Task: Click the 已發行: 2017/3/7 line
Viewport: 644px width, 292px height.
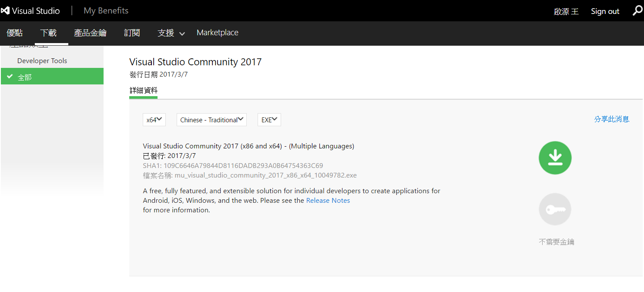Action: [x=169, y=156]
